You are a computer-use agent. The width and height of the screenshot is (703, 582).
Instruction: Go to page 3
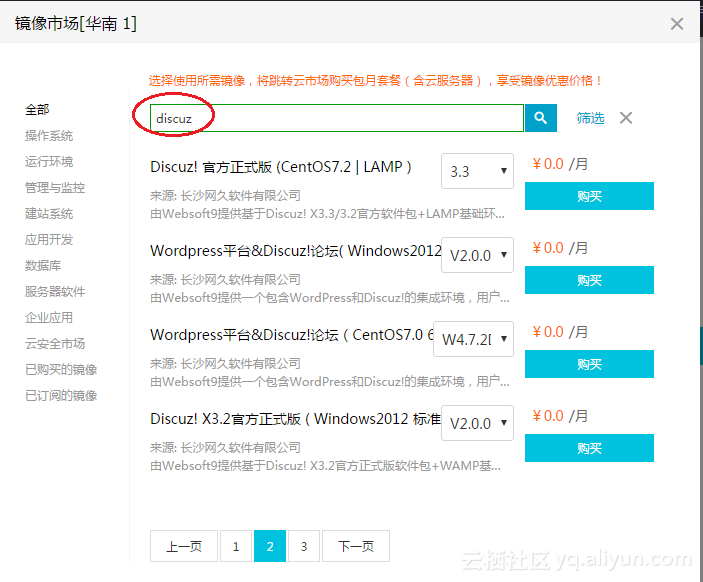tap(304, 546)
